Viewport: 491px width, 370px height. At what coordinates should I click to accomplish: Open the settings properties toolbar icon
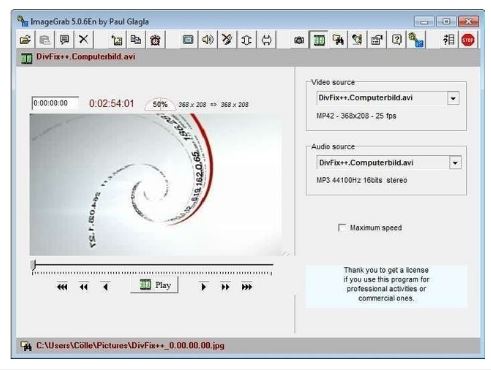[377, 40]
